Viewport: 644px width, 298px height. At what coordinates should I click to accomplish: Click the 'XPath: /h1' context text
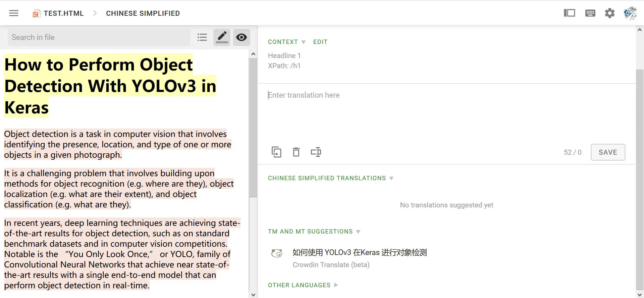click(x=284, y=66)
